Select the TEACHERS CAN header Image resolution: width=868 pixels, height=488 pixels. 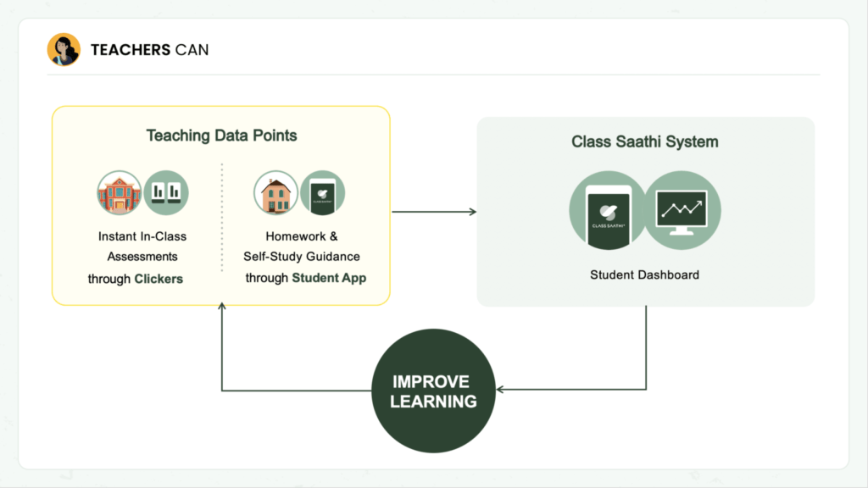coord(148,49)
